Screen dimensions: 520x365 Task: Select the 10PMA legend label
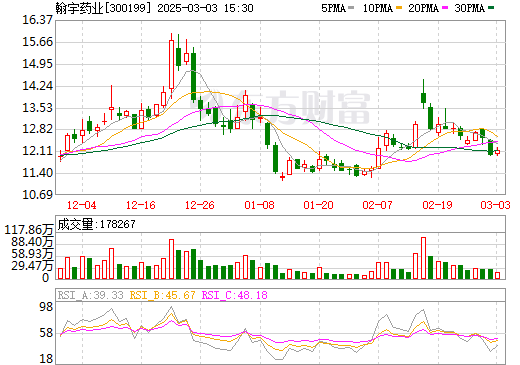point(377,8)
